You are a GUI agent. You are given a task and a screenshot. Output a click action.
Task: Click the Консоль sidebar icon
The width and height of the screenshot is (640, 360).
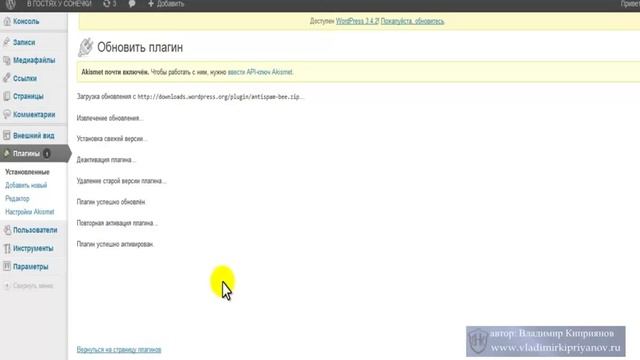7,22
